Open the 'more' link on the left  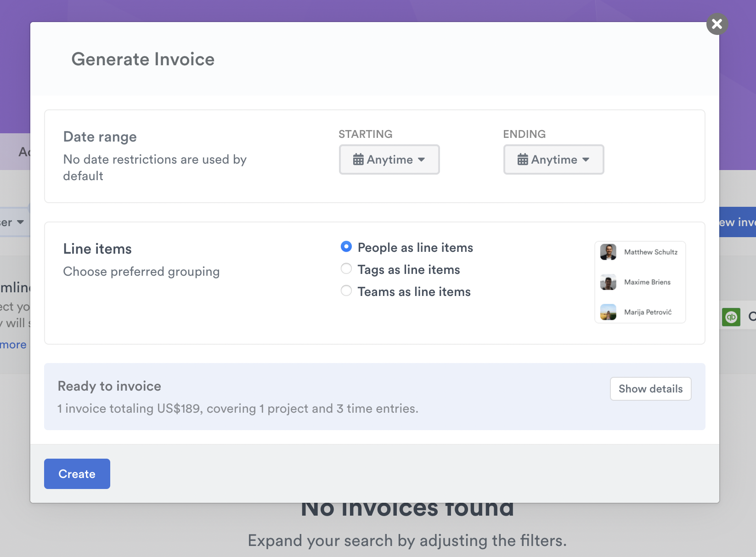12,344
